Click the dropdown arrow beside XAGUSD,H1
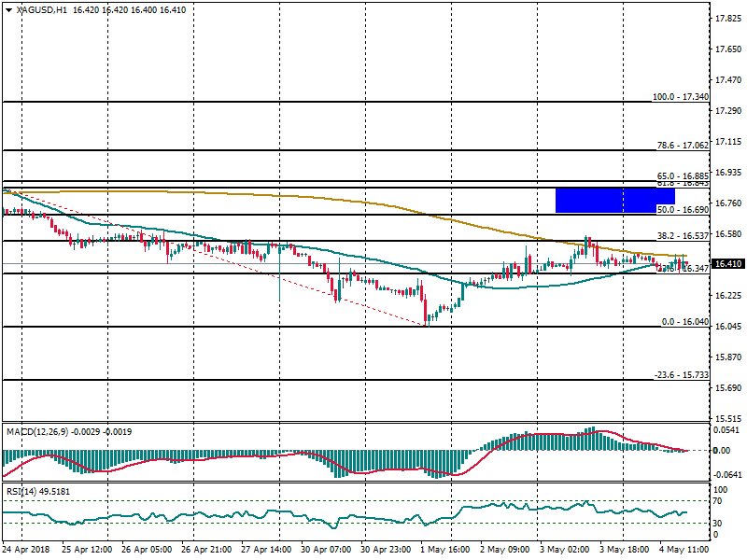747x560 pixels. pos(8,9)
